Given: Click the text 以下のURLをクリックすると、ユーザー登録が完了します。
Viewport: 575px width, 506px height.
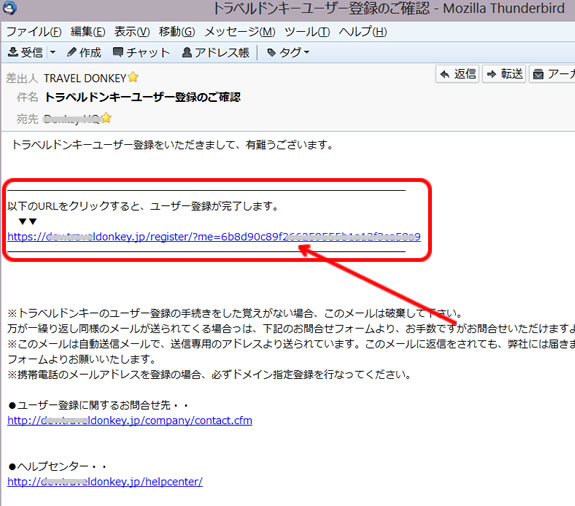Looking at the screenshot, I should click(x=143, y=206).
